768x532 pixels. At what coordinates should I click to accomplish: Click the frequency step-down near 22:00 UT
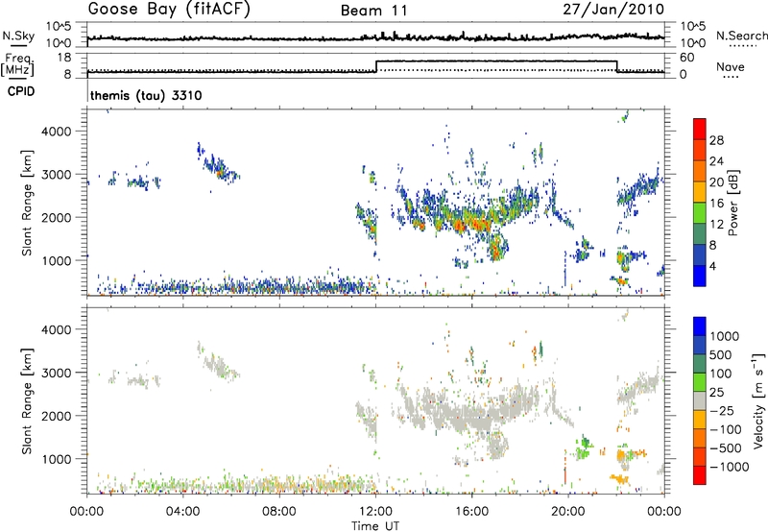(616, 66)
